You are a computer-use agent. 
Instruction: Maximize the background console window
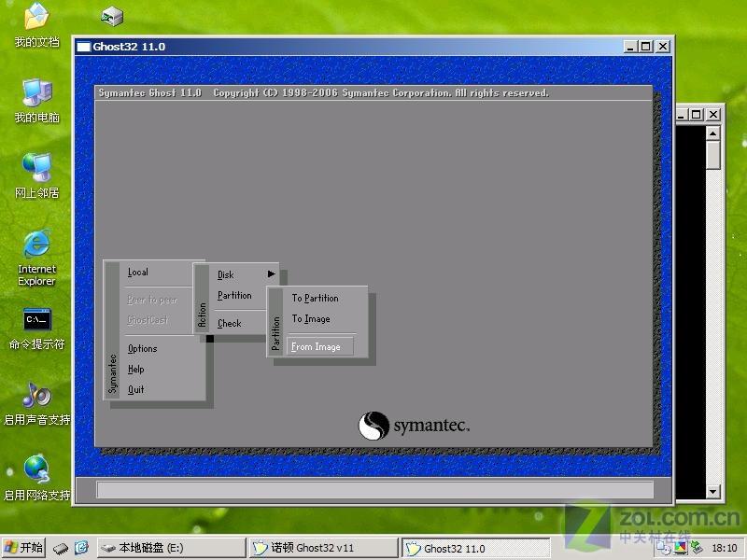(697, 114)
